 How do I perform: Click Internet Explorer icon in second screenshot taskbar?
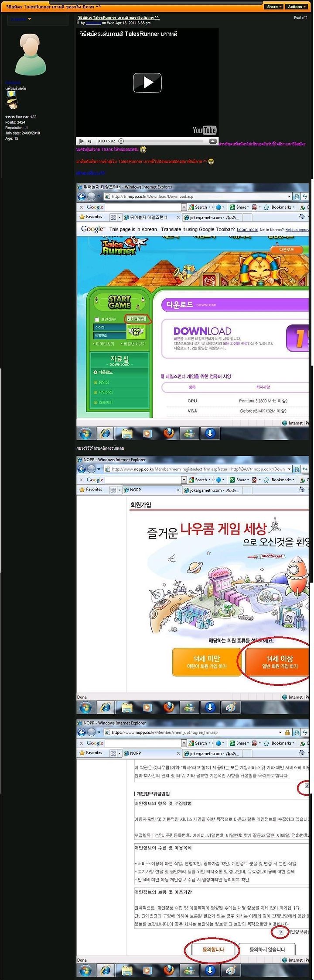[105, 707]
